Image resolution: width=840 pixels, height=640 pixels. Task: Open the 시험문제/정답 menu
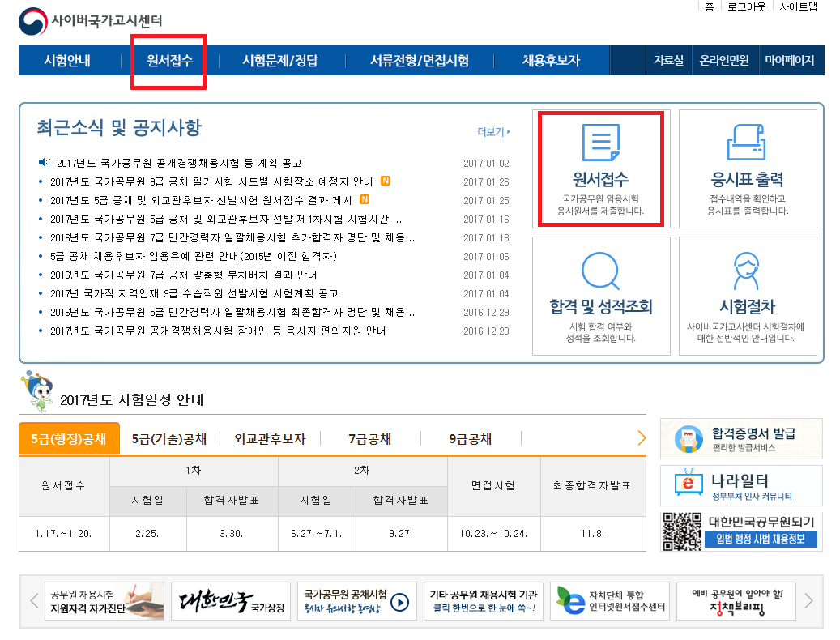[280, 61]
